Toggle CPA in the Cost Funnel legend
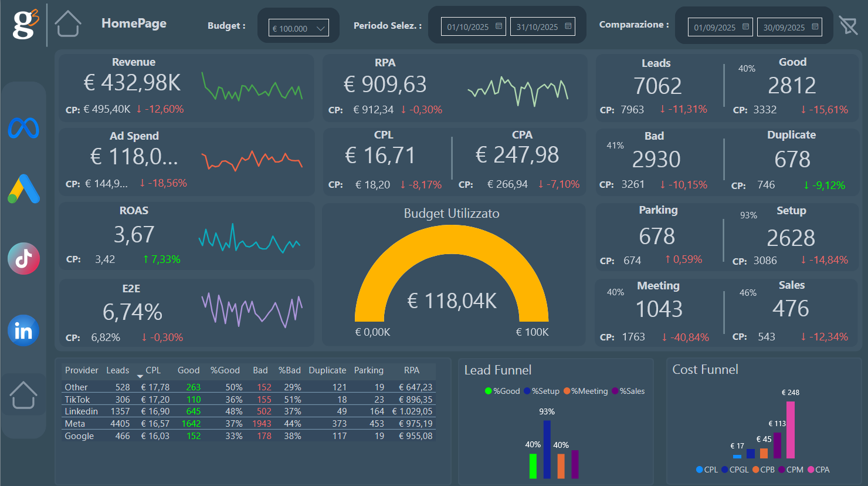Screen dimensions: 868x486 click(x=819, y=470)
